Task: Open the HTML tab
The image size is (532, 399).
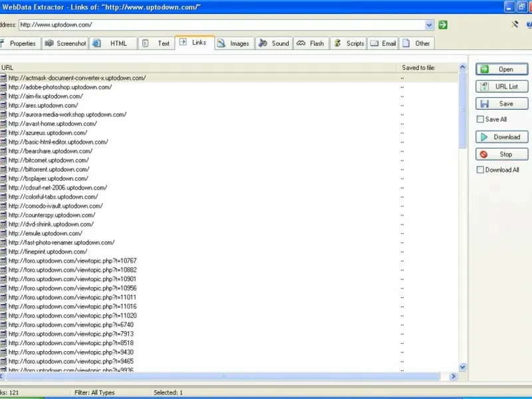Action: [113, 43]
